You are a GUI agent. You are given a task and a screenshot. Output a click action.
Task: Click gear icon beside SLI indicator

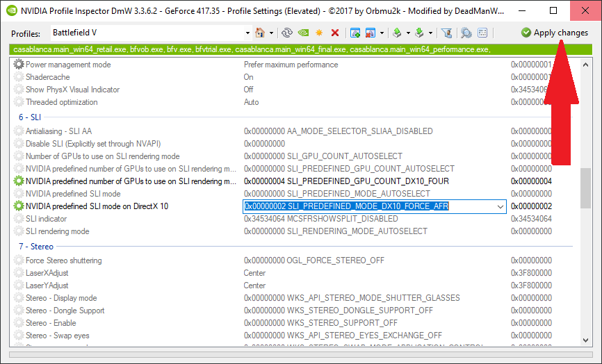19,219
